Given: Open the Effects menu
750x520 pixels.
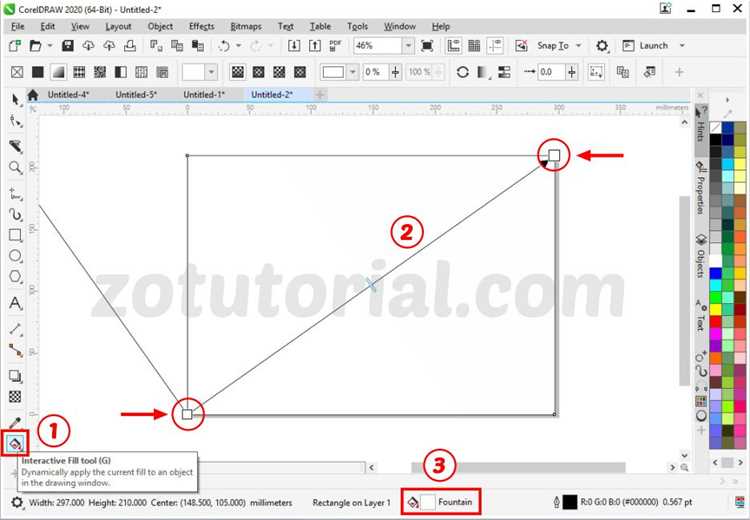Looking at the screenshot, I should pos(201,26).
